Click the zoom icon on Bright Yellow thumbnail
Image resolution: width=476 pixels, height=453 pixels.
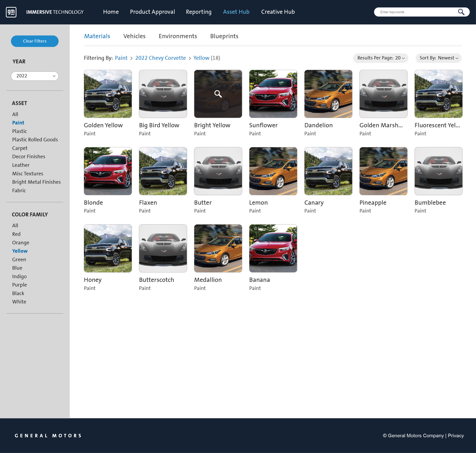[x=218, y=94]
